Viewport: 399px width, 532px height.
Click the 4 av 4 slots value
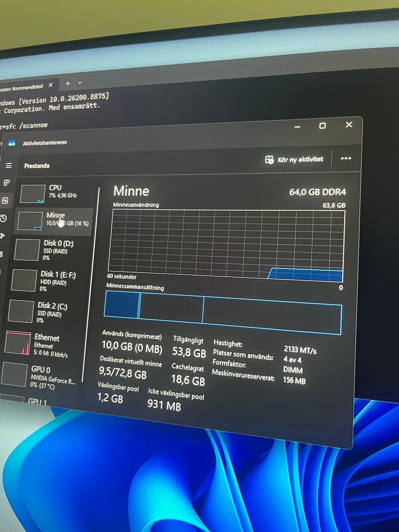coord(292,360)
